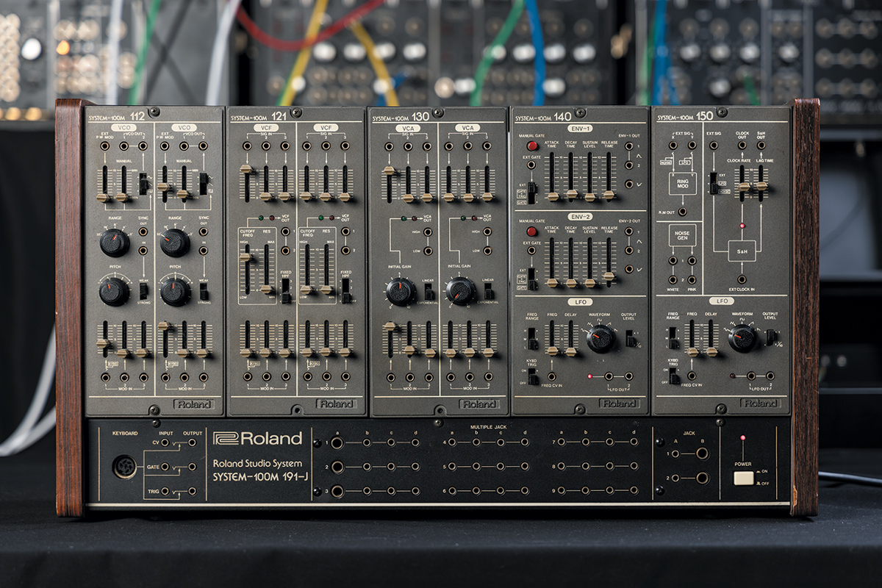Click the left VCF Cutoff Freq slider cap

click(246, 257)
